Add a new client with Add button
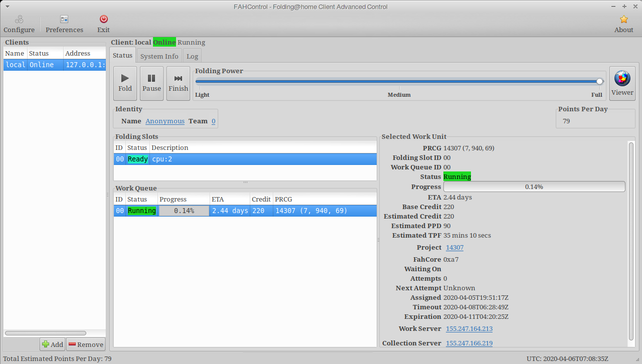 (53, 344)
